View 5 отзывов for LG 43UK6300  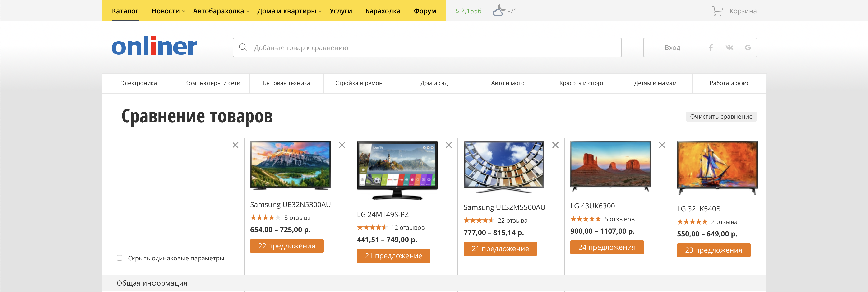[619, 219]
